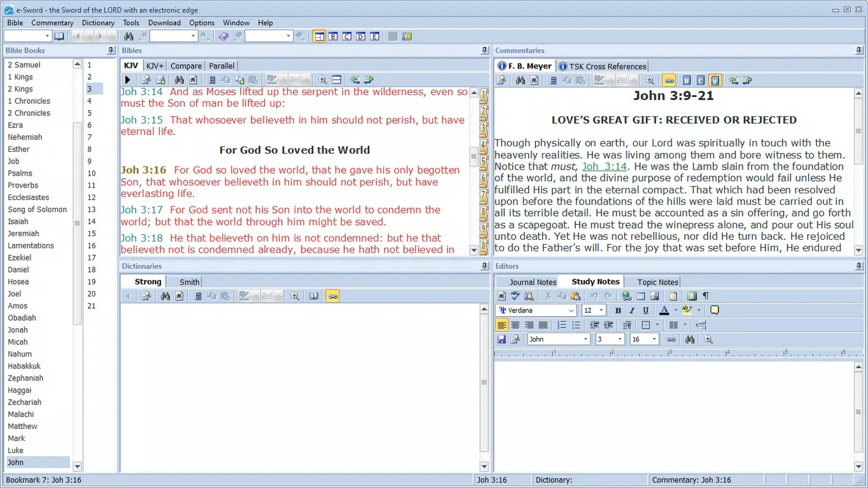Pin the Dictionaries panel

point(484,266)
